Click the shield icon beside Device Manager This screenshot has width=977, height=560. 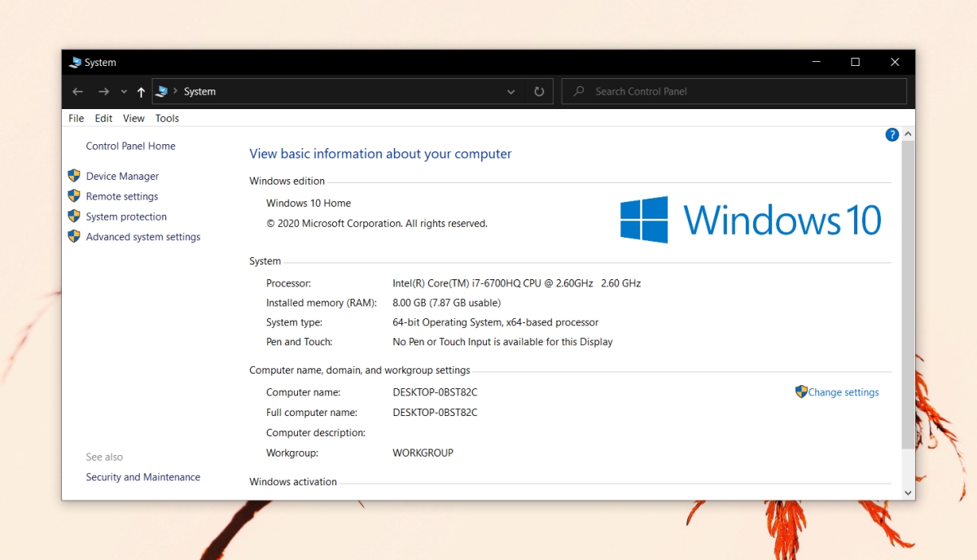[x=74, y=176]
